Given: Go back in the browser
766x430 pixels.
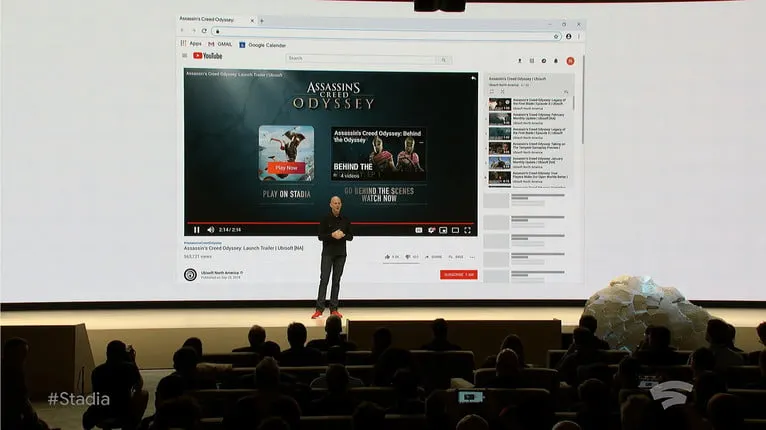Looking at the screenshot, I should click(183, 30).
